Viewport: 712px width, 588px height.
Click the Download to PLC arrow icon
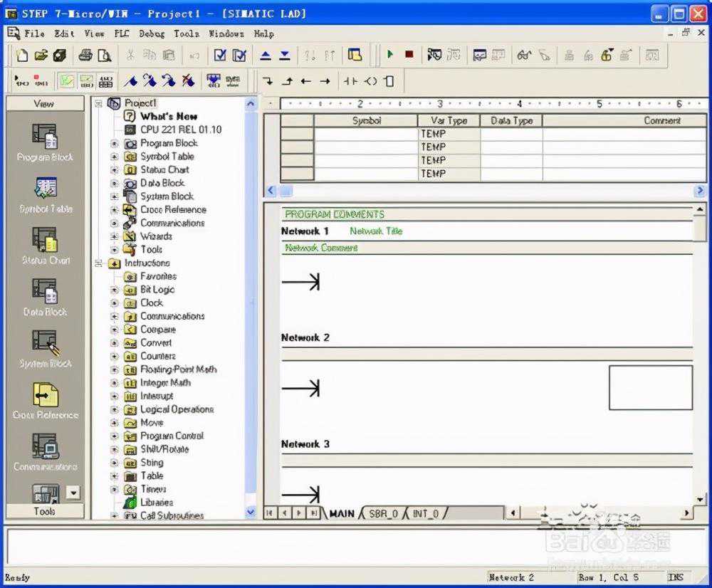coord(285,55)
